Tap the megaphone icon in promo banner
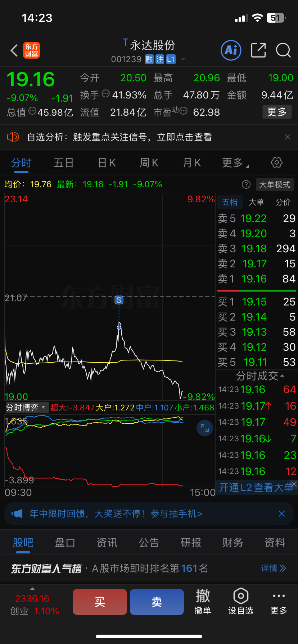Viewport: 298px width, 644px height. (x=17, y=514)
